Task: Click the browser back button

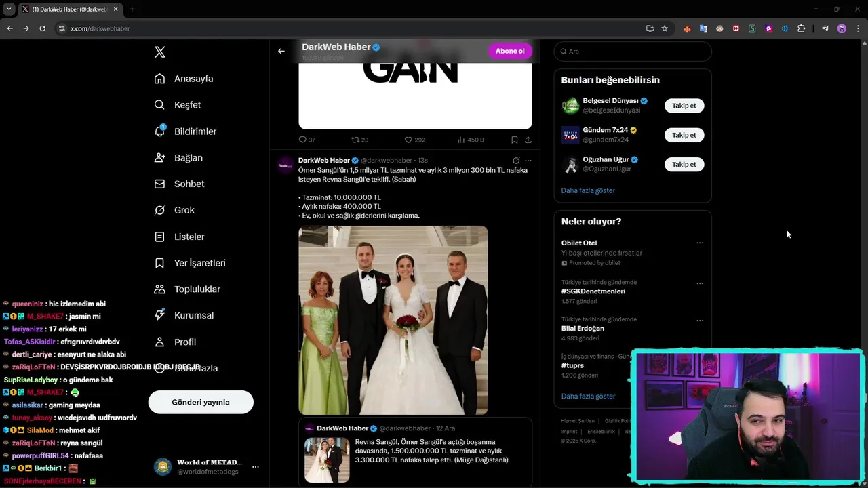Action: [9, 28]
